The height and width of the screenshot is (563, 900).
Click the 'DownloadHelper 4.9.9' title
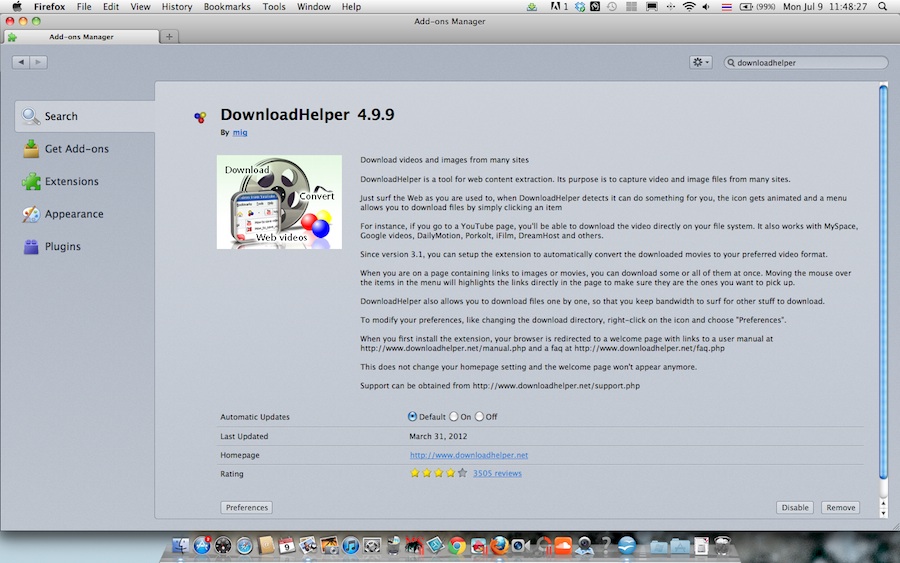pyautogui.click(x=307, y=115)
